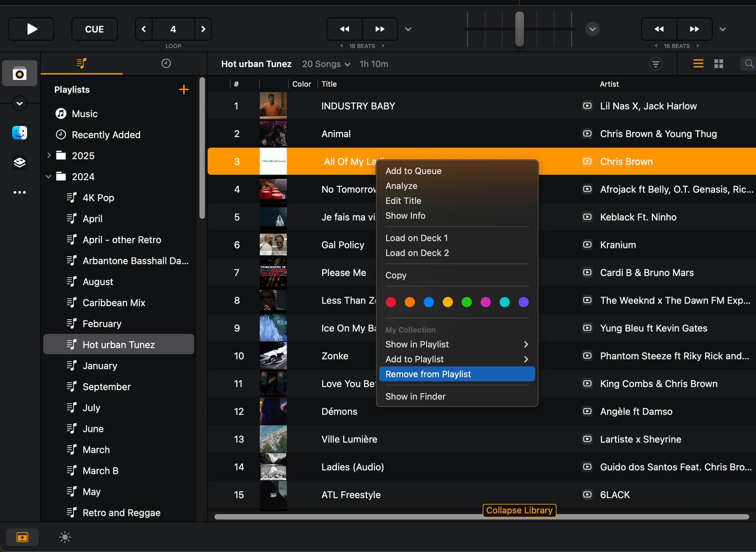
Task: Pick the red color swatch
Action: point(391,302)
